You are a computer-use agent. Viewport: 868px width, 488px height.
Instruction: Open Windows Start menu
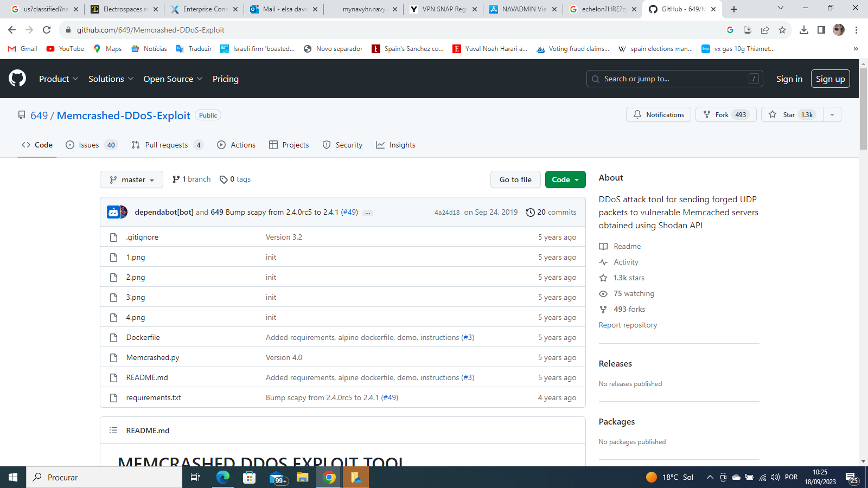pyautogui.click(x=13, y=477)
